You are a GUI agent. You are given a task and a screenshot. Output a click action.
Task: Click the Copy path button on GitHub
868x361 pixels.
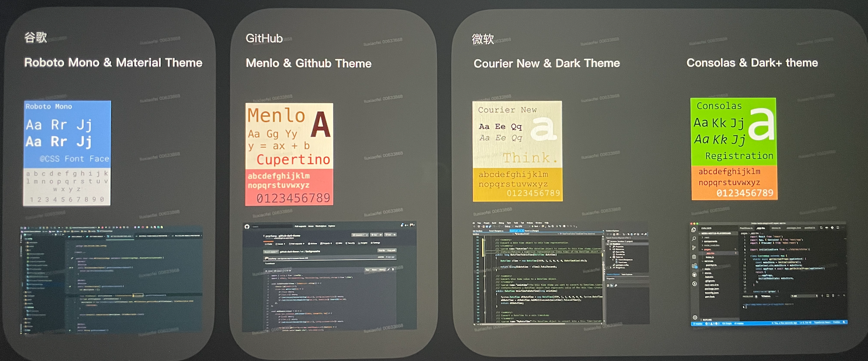tap(391, 250)
